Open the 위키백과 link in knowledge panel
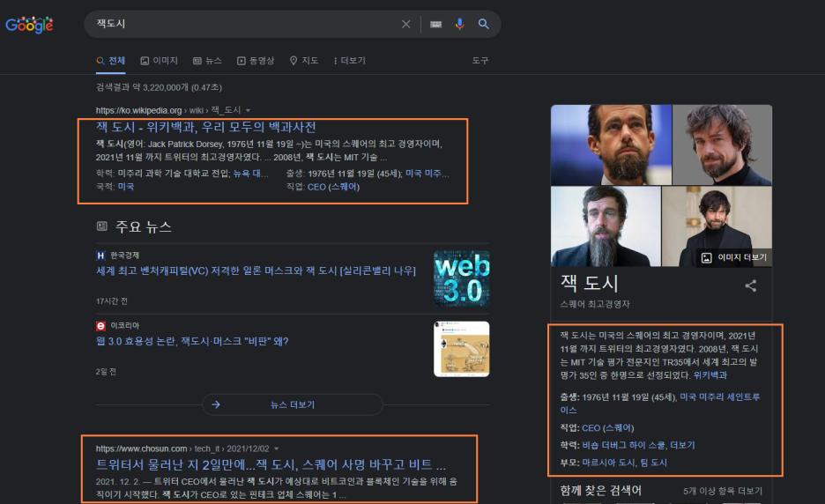Image resolution: width=825 pixels, height=504 pixels. [710, 375]
